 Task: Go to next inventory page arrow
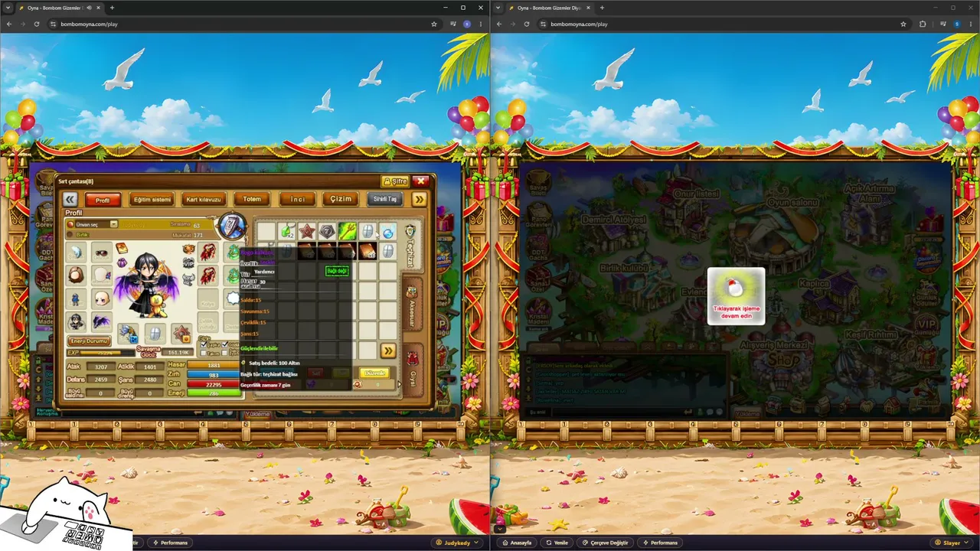click(x=388, y=350)
